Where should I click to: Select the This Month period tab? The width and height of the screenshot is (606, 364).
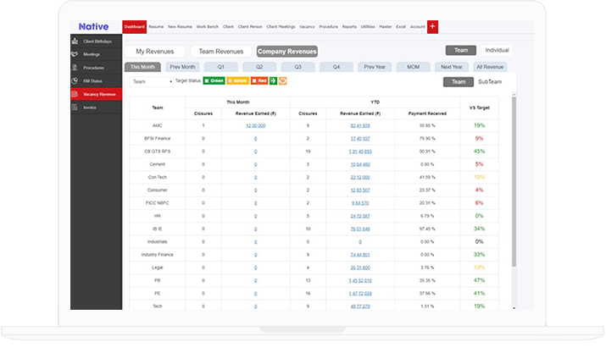(142, 67)
